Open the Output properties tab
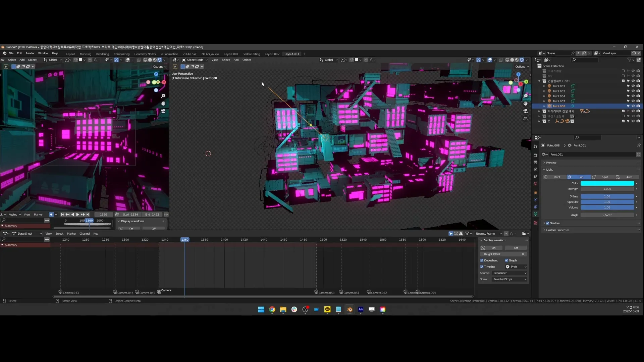This screenshot has width=644, height=362. (x=535, y=162)
